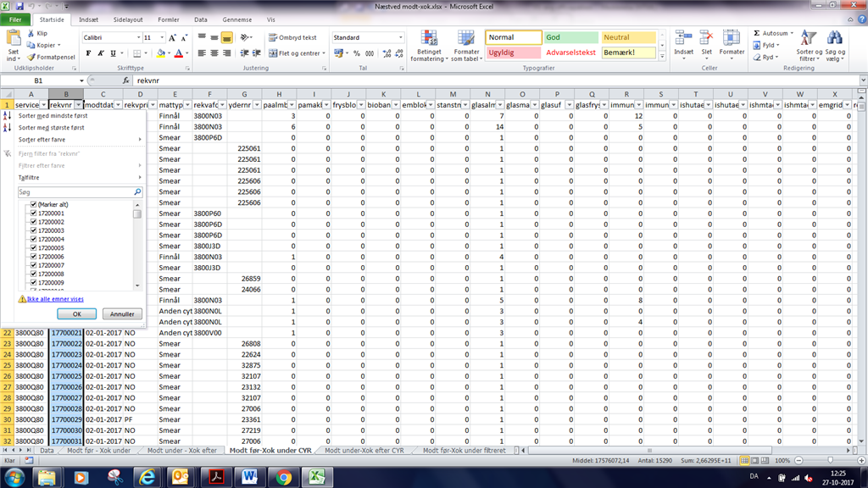The height and width of the screenshot is (488, 868).
Task: Click OK in the filter menu
Action: tap(76, 313)
